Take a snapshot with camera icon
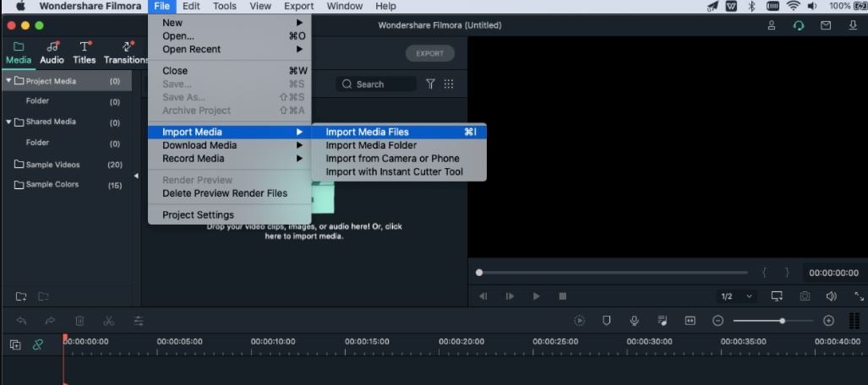The image size is (868, 385). click(x=805, y=296)
